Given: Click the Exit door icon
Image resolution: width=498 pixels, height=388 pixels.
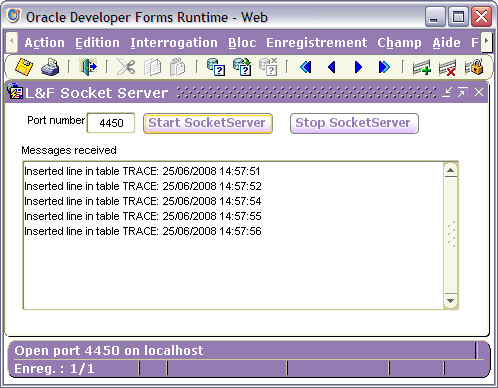Looking at the screenshot, I should point(88,67).
